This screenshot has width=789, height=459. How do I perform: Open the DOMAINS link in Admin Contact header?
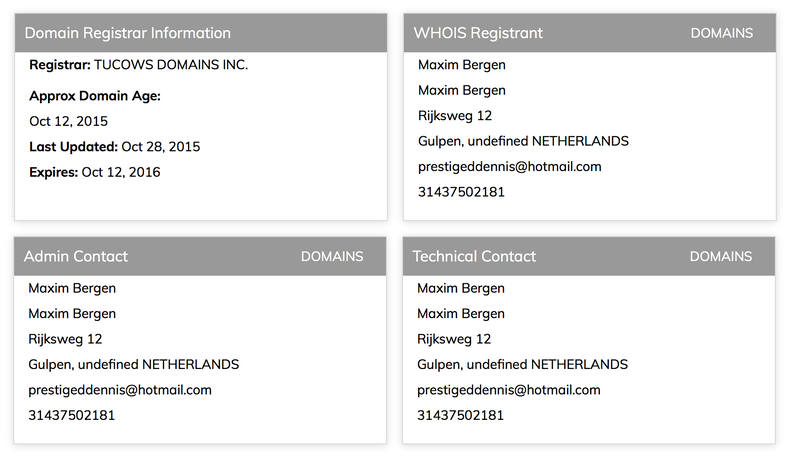[332, 257]
